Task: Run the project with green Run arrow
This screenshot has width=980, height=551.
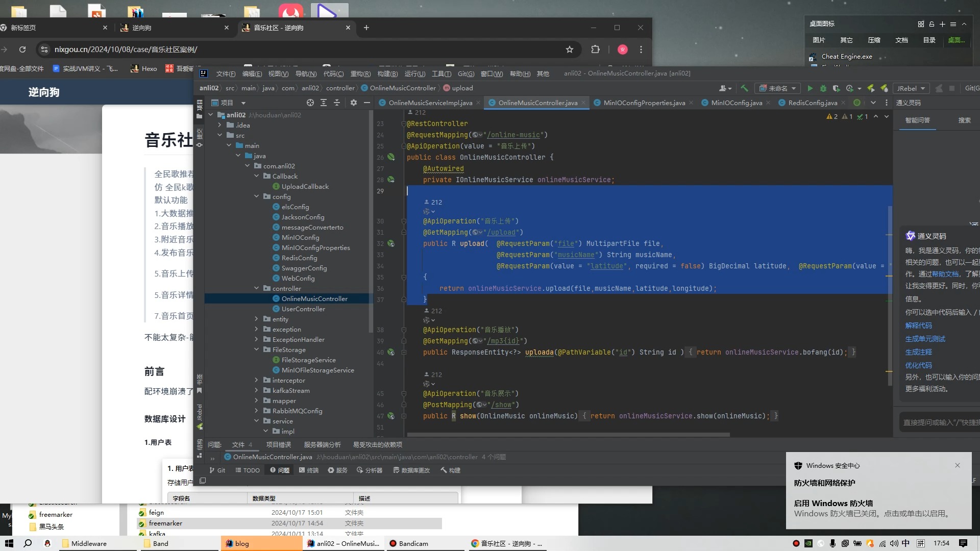Action: pyautogui.click(x=810, y=88)
